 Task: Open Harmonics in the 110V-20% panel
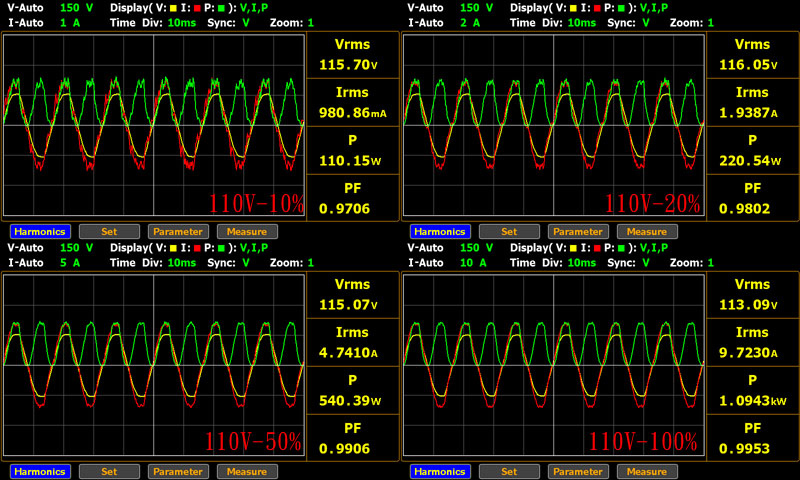440,232
